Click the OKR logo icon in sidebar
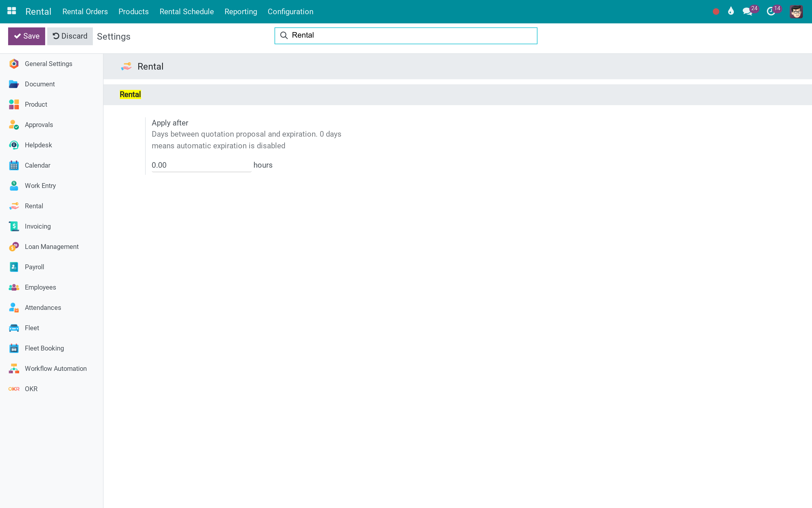 (14, 389)
